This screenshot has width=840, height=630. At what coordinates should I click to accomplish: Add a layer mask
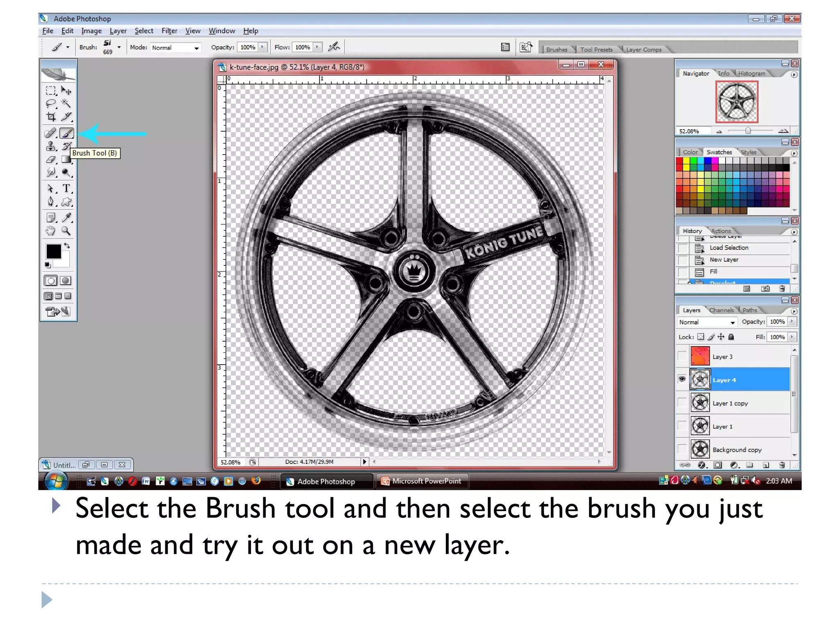(x=717, y=465)
